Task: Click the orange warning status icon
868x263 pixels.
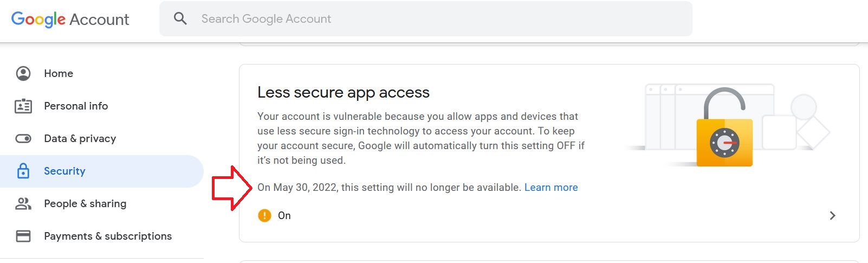Action: click(x=264, y=215)
